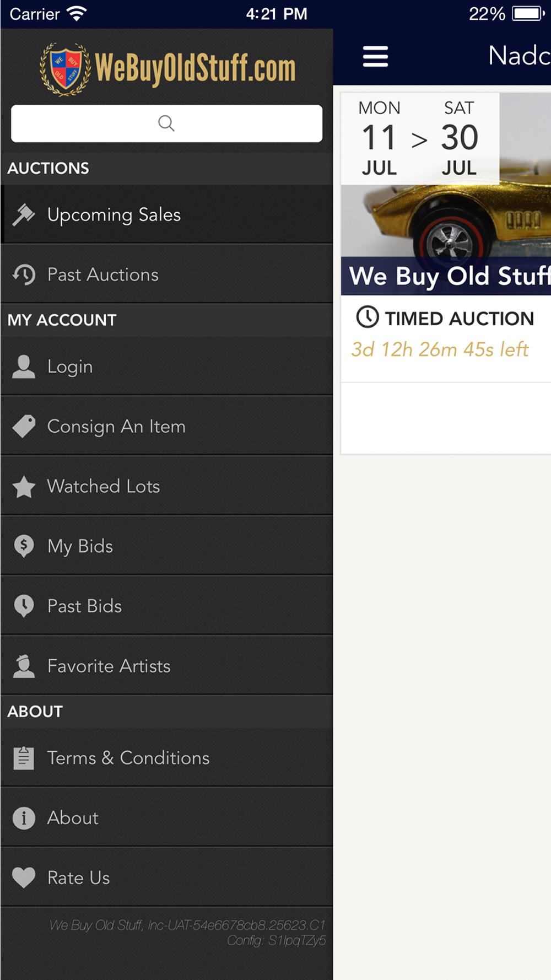Viewport: 551px width, 980px height.
Task: Open the Watched Lots entry
Action: coord(104,487)
